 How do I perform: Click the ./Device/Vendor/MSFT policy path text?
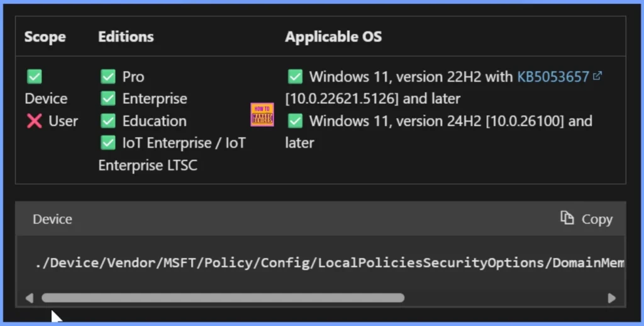[x=330, y=263]
